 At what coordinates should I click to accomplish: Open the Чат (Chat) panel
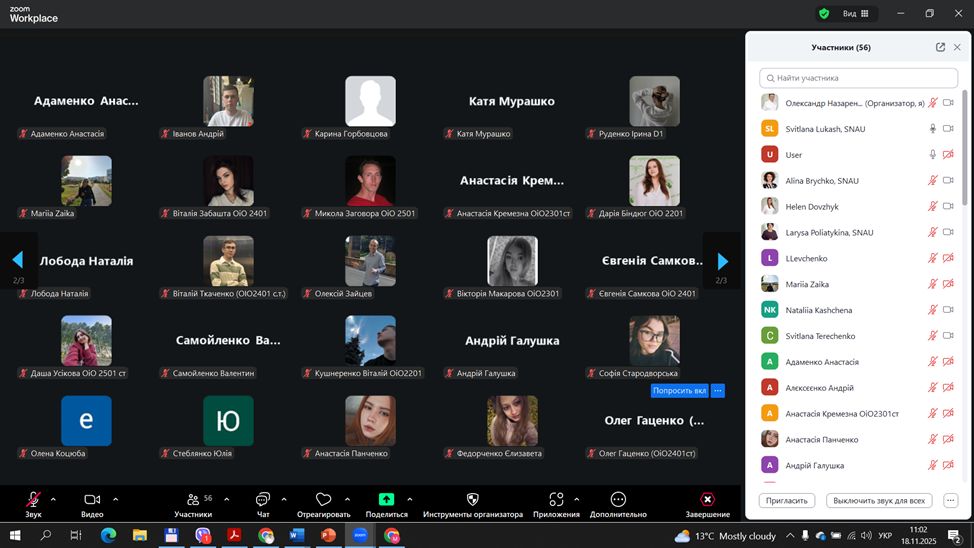click(263, 499)
